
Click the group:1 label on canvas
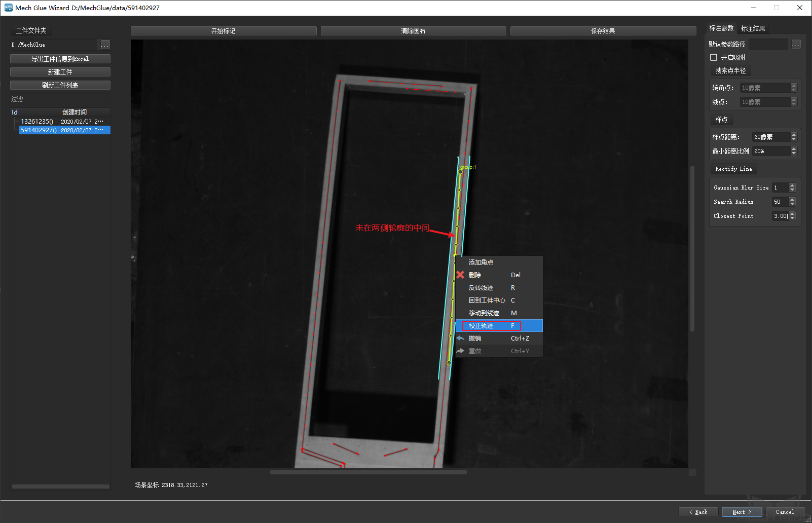click(x=468, y=167)
